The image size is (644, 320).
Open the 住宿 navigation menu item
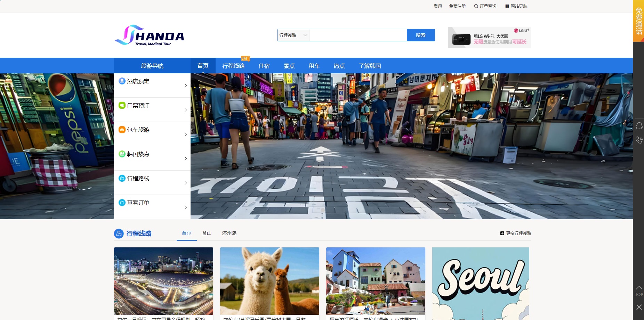click(x=264, y=66)
